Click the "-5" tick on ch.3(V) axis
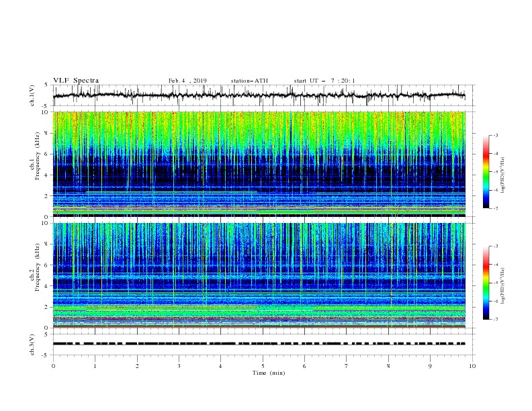 coord(46,355)
